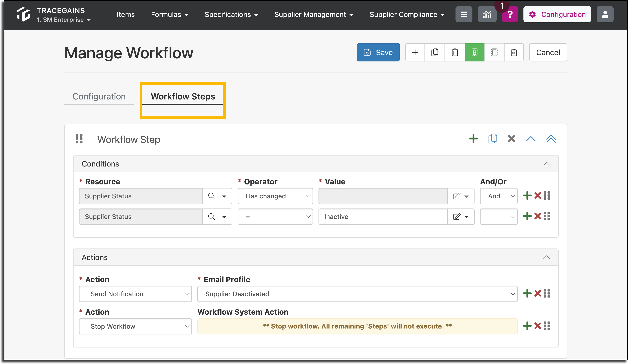Open the Has changed operator dropdown

(275, 196)
